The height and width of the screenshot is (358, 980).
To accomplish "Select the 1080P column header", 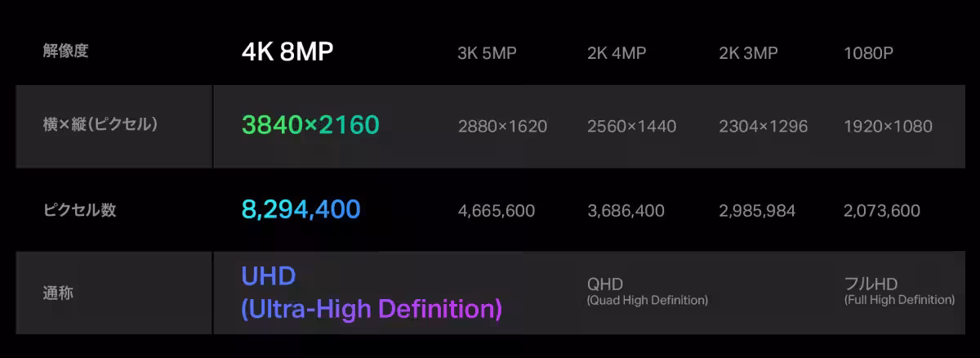I will tap(868, 53).
